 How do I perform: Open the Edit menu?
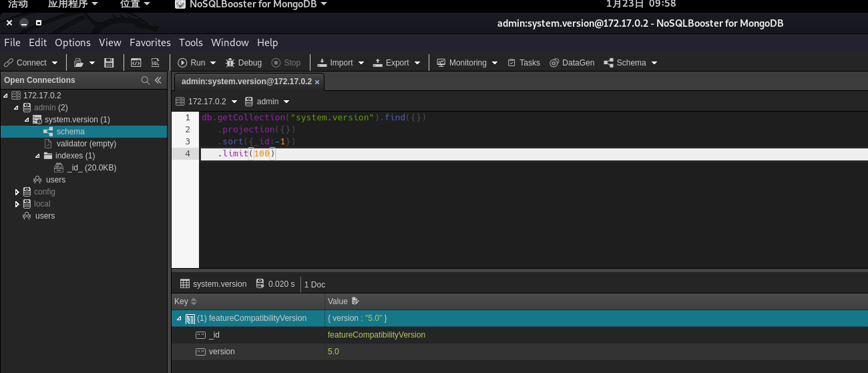[x=37, y=42]
